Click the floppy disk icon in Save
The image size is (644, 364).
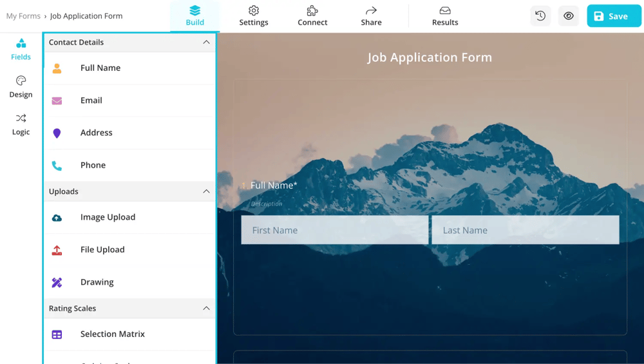point(599,16)
